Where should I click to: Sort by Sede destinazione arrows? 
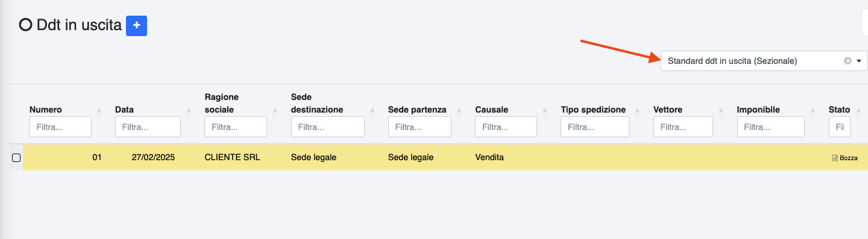point(372,110)
